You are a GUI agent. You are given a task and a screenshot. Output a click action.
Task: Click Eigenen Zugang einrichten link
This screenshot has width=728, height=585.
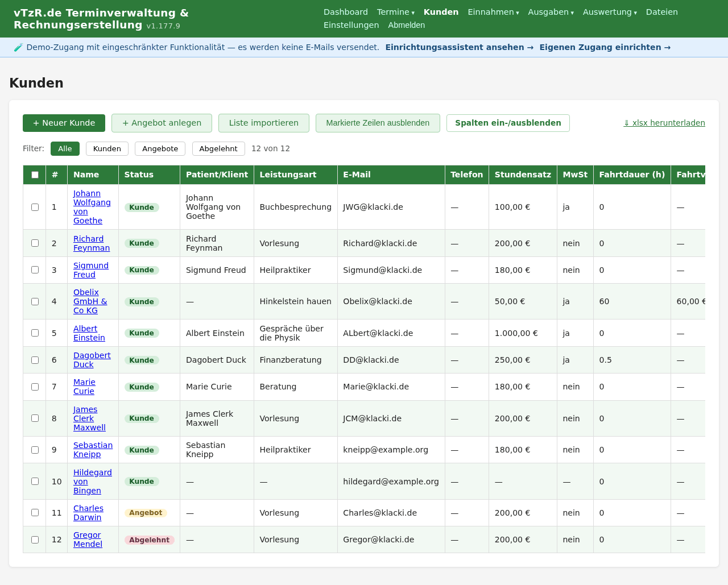[x=605, y=47]
